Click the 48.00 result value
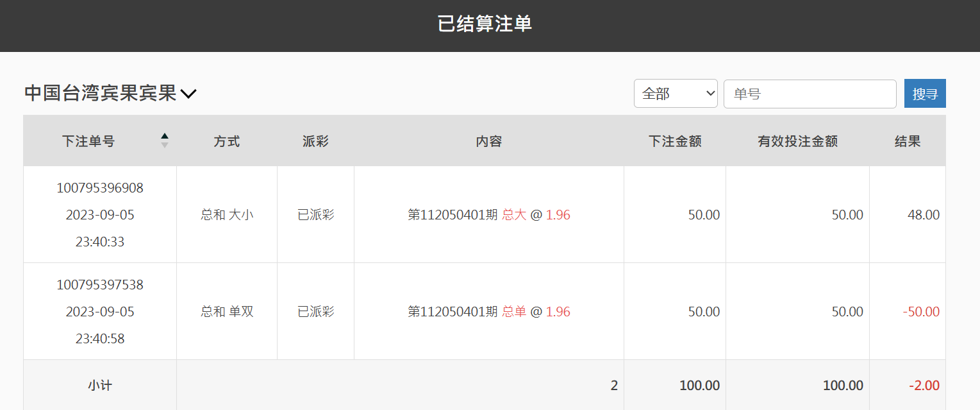 point(924,215)
